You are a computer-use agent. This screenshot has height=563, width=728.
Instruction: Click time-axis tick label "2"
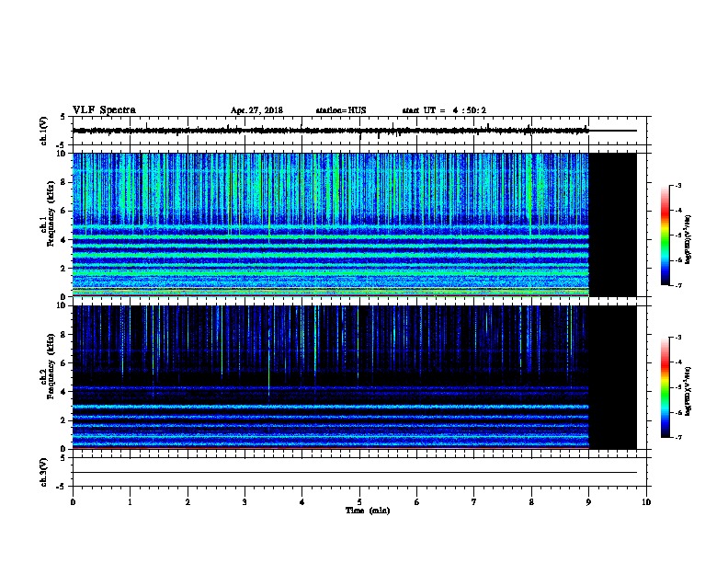(188, 502)
